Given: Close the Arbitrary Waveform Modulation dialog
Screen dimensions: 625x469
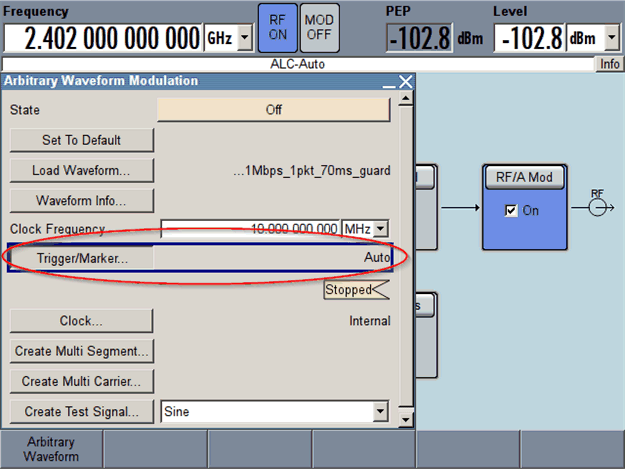Looking at the screenshot, I should point(406,82).
